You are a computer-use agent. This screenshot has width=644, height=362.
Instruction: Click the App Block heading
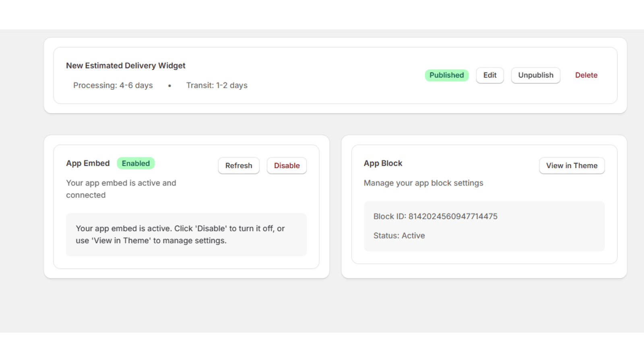[383, 163]
